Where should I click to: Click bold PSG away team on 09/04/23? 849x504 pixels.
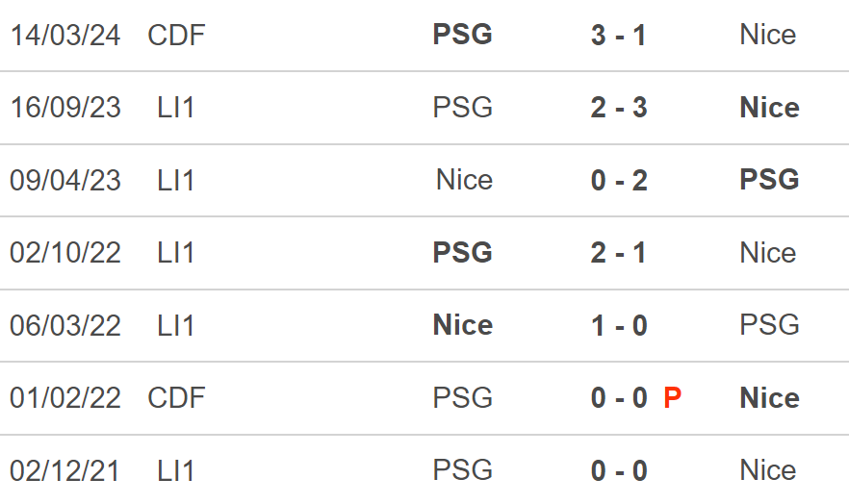coord(769,180)
